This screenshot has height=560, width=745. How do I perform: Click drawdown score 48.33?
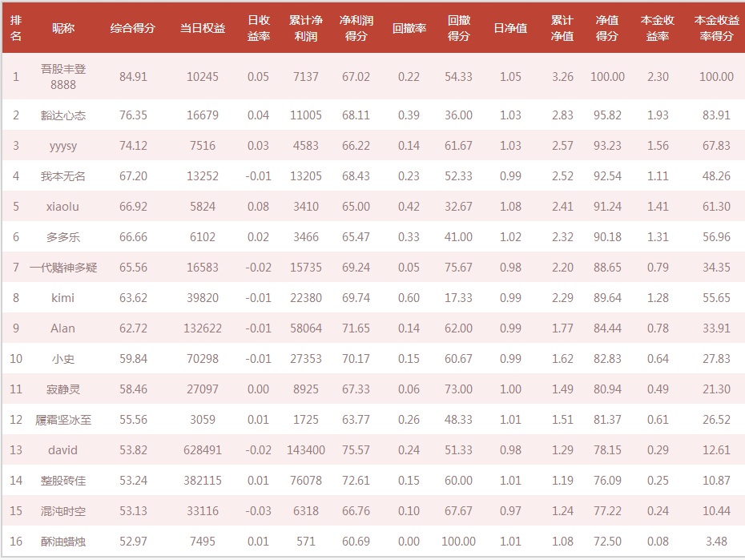tap(458, 419)
